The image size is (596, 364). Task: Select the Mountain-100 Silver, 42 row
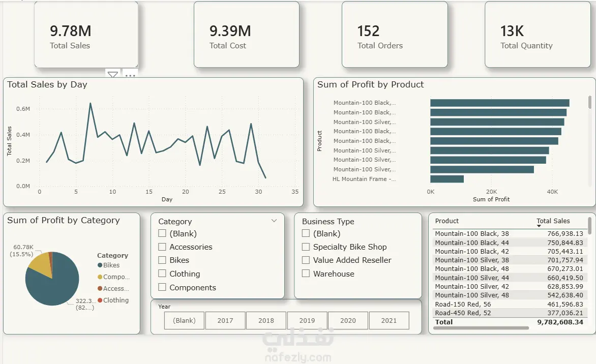coord(509,287)
